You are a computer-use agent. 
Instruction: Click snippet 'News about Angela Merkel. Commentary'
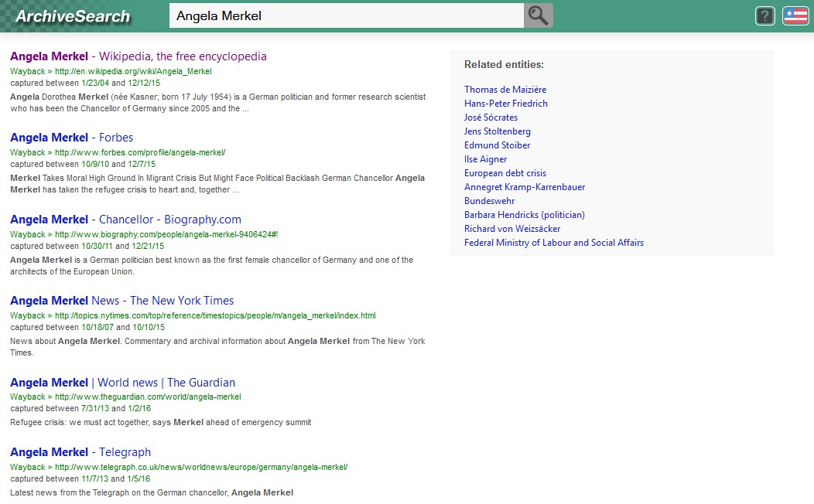[217, 347]
